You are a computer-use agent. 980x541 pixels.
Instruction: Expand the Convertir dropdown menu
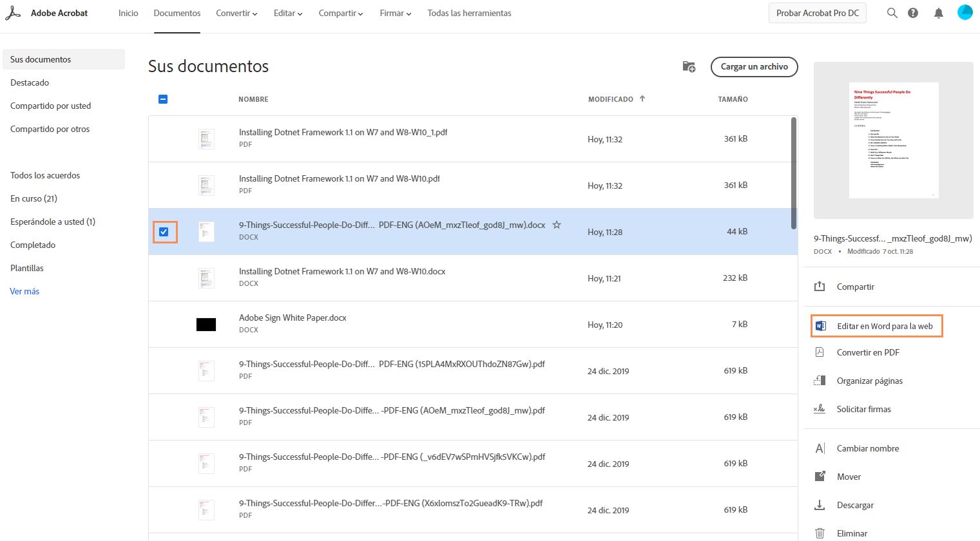click(x=236, y=13)
